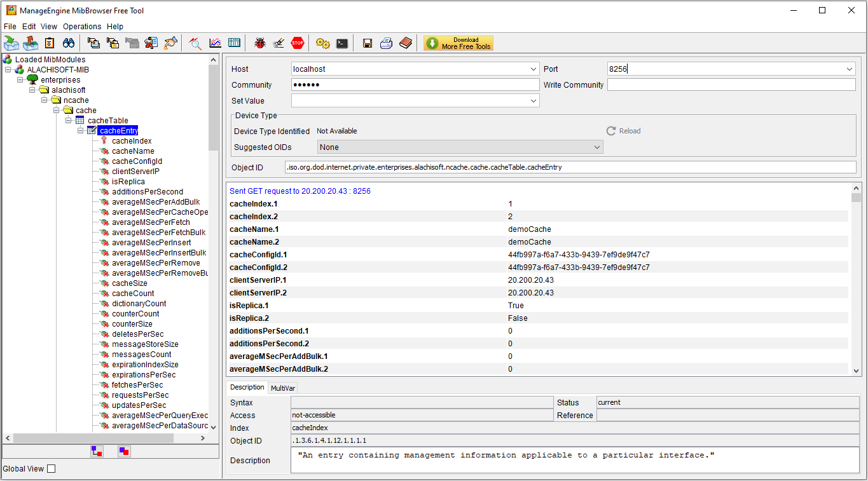
Task: Select the cacheConfigId.1 result row
Action: tap(538, 255)
